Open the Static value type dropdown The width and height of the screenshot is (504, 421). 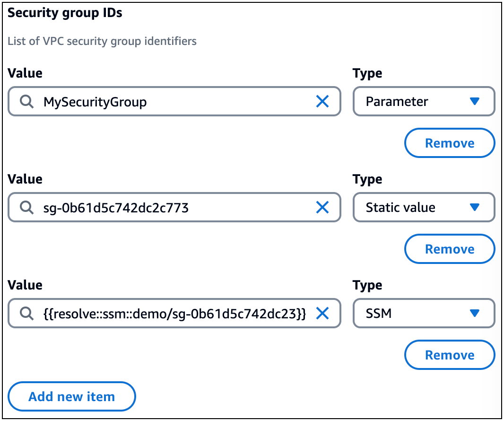(423, 207)
